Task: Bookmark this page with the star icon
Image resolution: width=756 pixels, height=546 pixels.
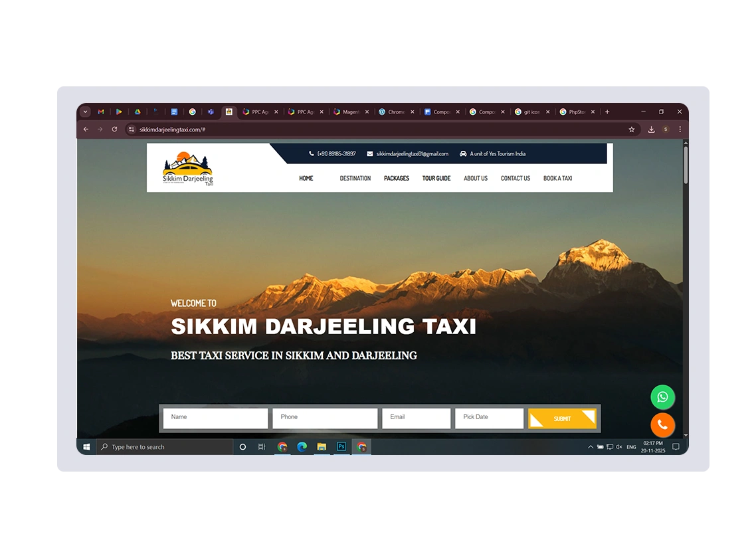Action: tap(632, 130)
